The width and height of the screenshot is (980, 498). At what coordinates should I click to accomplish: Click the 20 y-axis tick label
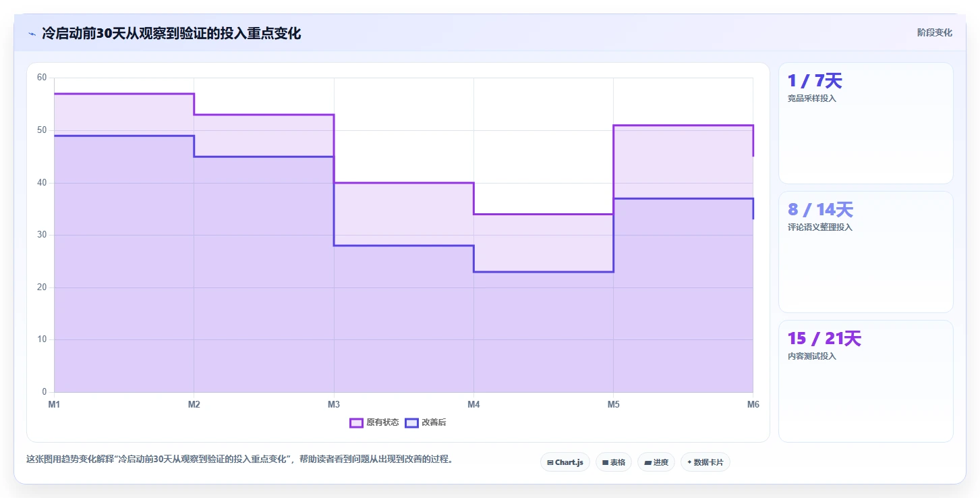tap(42, 287)
